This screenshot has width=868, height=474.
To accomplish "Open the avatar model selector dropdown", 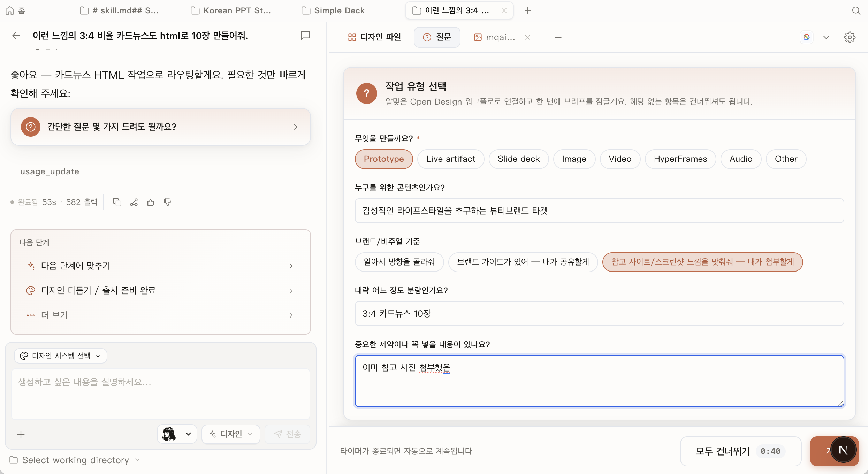I will (177, 434).
